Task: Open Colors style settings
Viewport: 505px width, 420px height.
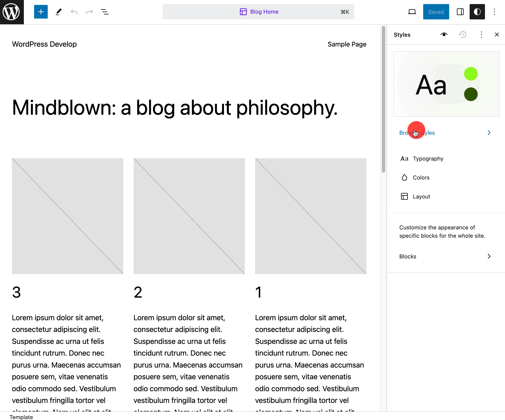Action: tap(421, 178)
